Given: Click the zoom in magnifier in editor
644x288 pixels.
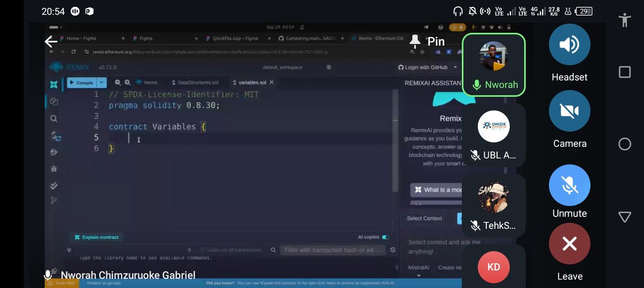Looking at the screenshot, I should (128, 82).
